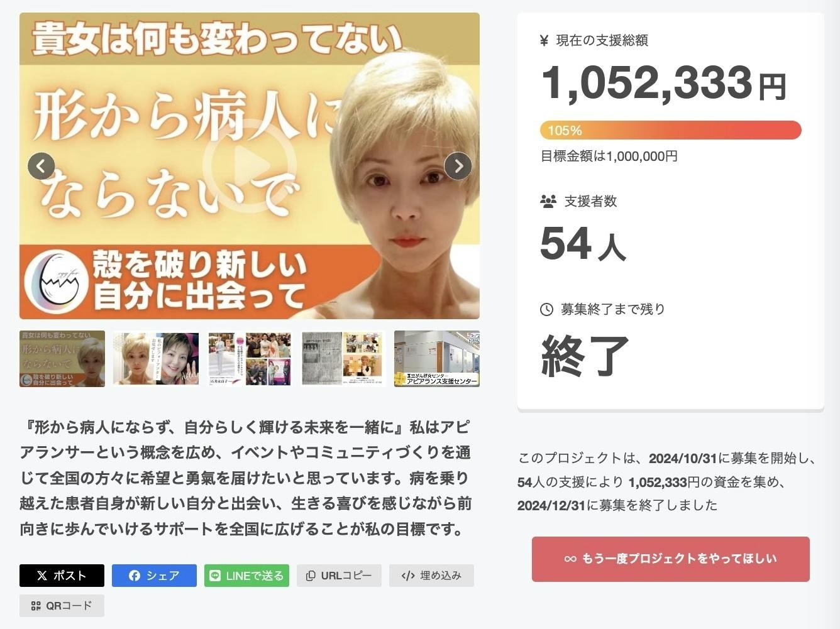Show the fifth support center thumbnail
Screen dimensions: 840x629
click(437, 358)
